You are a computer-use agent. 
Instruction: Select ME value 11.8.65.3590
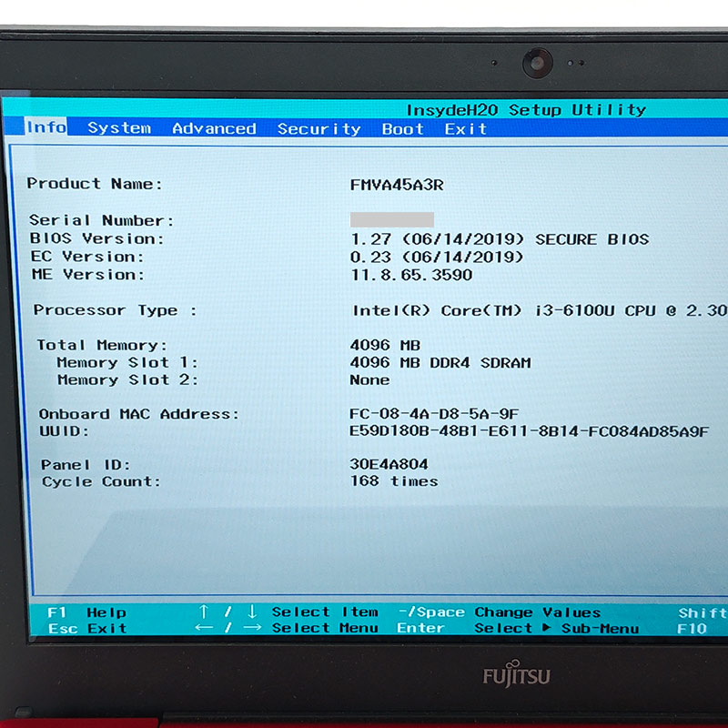pos(411,275)
